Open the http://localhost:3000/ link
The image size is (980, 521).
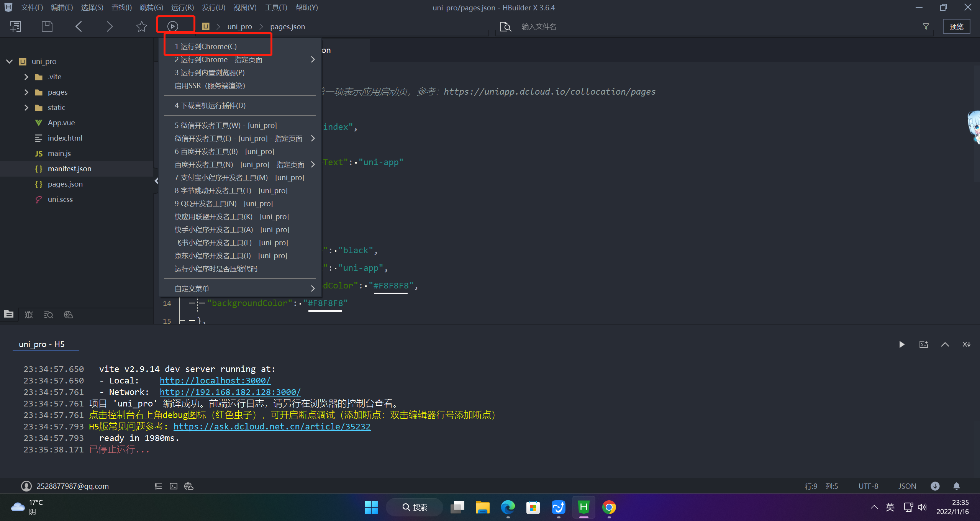coord(215,380)
